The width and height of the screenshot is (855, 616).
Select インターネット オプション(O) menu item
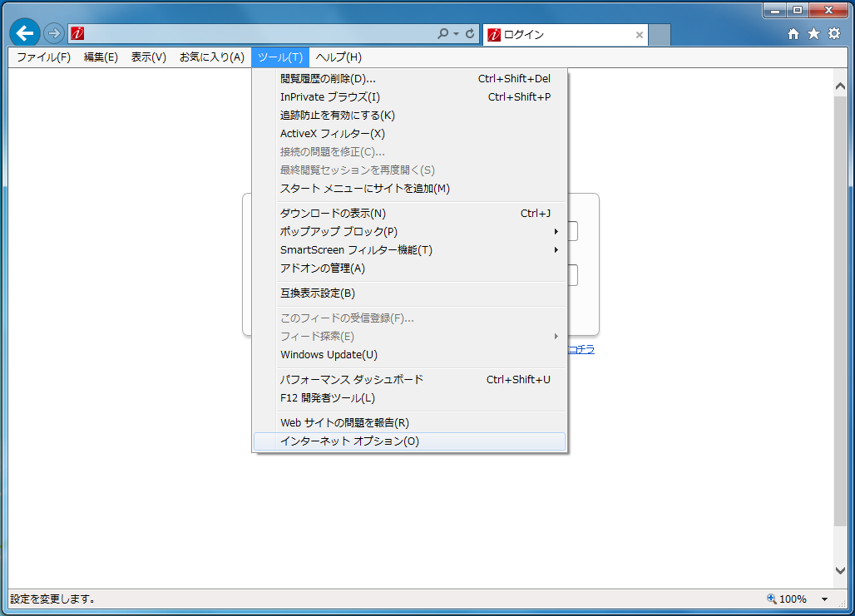[x=409, y=441]
